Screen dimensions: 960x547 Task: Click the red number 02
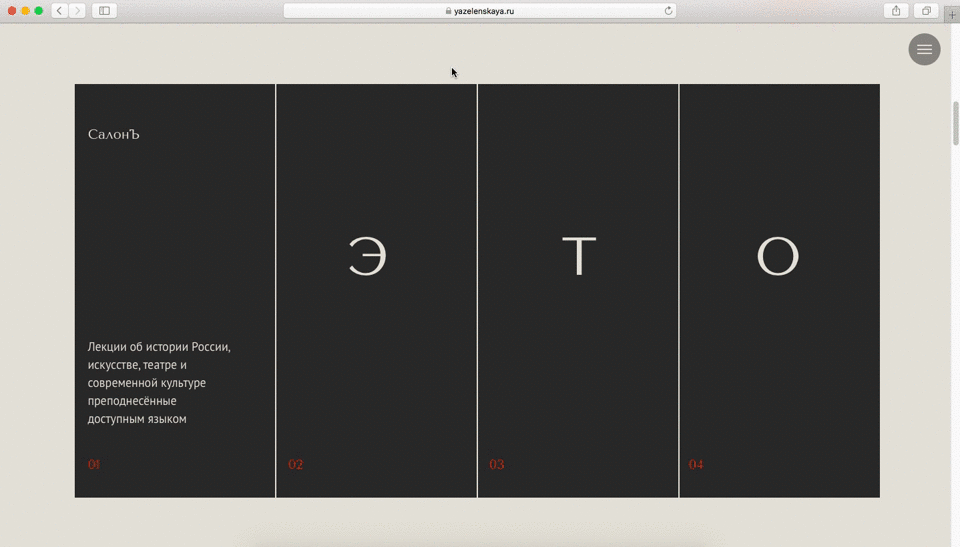coord(296,464)
